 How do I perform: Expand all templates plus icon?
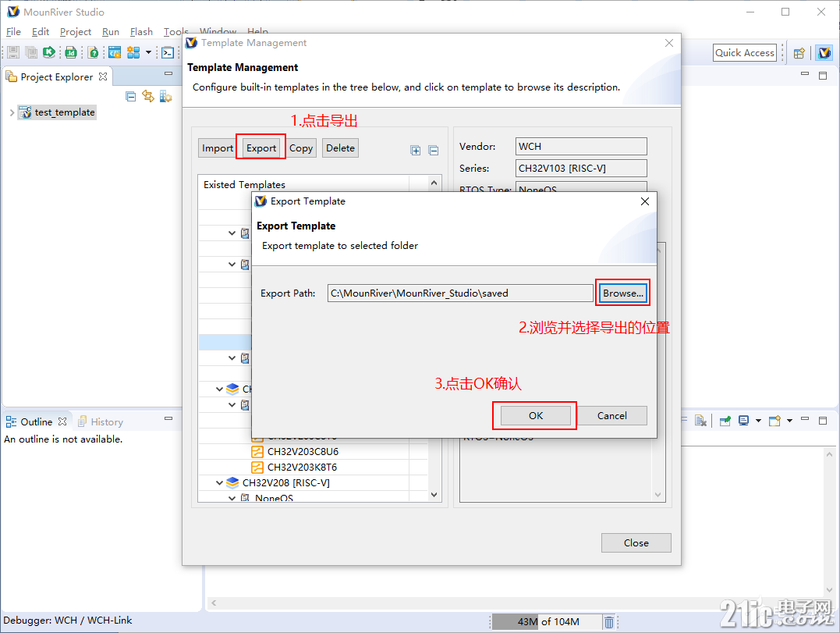pos(416,151)
